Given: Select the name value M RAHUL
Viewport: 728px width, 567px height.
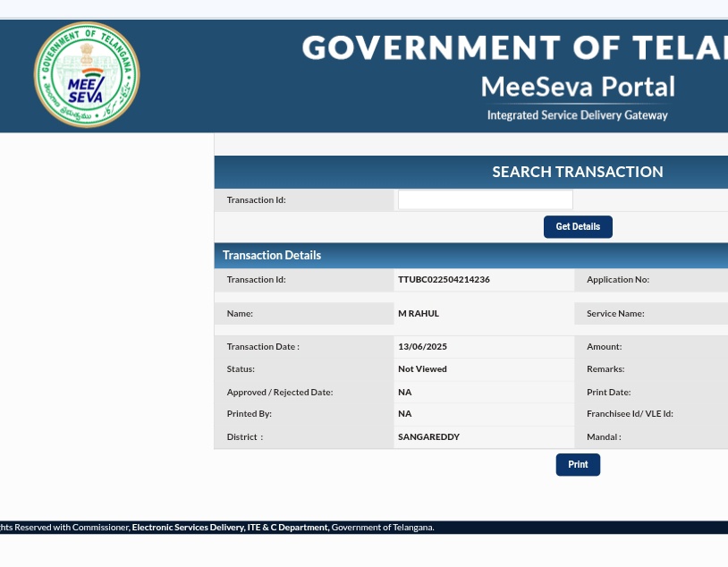Looking at the screenshot, I should (x=419, y=313).
